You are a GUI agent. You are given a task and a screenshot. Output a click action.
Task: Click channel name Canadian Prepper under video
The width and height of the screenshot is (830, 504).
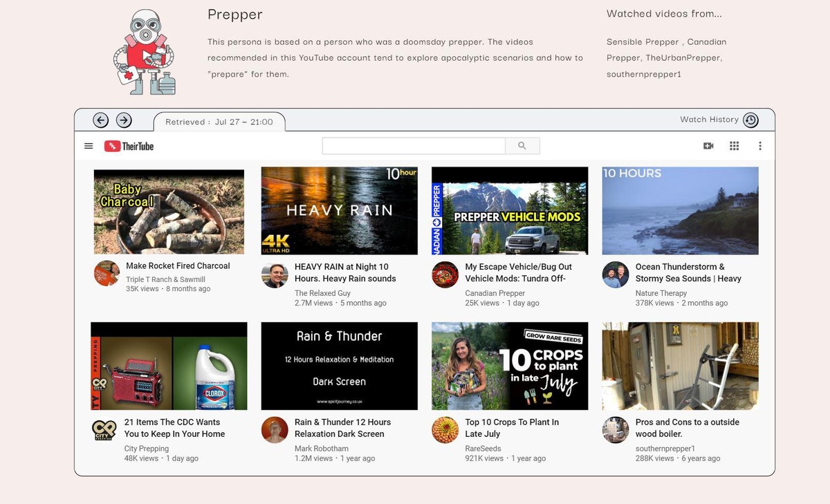click(495, 293)
